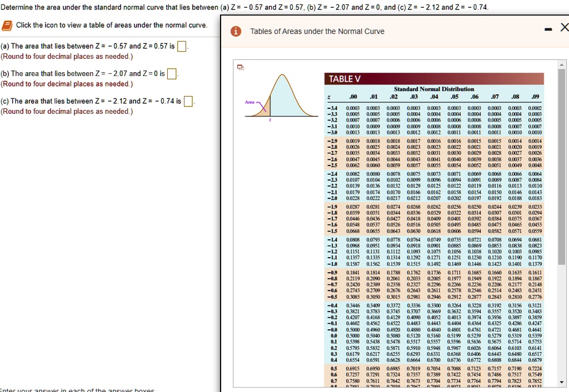
Task: Click value 0.0002 in row -3.4
Action: [x=535, y=108]
